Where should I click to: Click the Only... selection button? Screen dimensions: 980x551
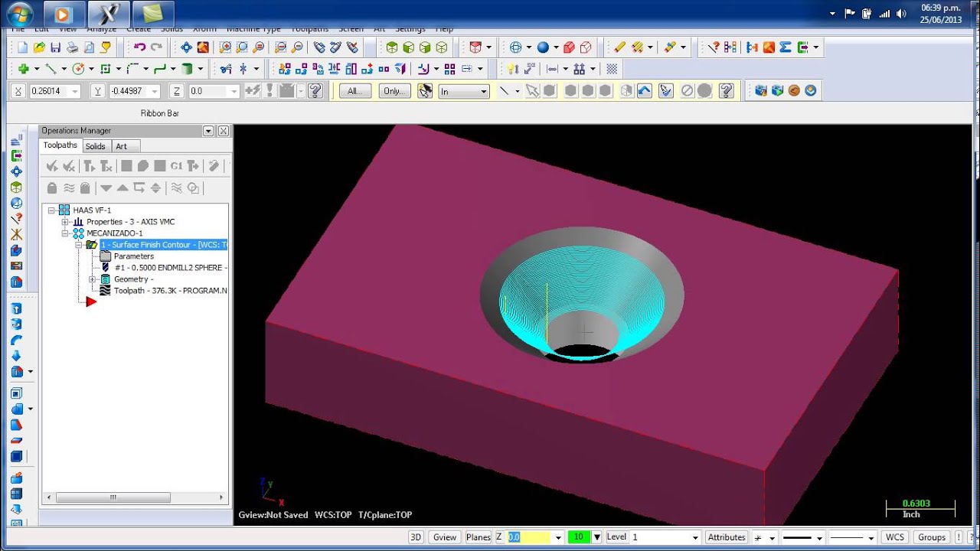point(394,91)
